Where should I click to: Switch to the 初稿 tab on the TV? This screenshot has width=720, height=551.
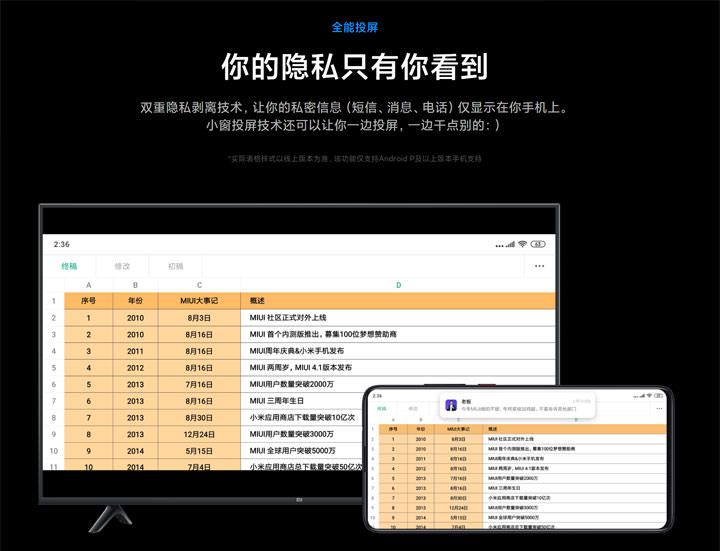tap(175, 266)
